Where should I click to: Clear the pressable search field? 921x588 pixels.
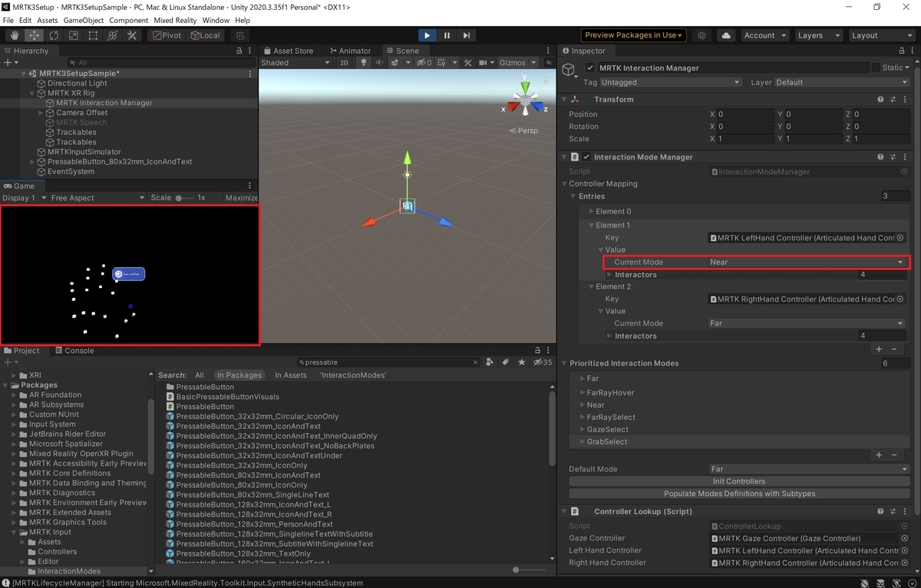tap(476, 362)
